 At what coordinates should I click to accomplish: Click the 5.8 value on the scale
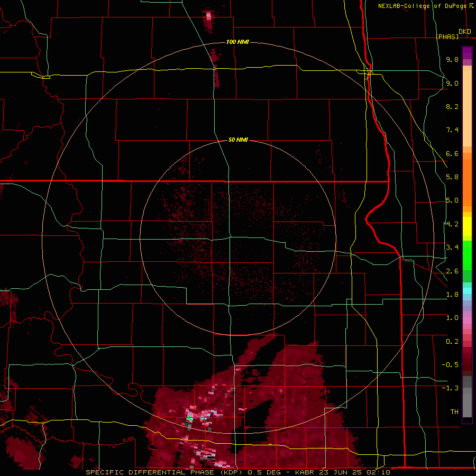click(x=452, y=177)
